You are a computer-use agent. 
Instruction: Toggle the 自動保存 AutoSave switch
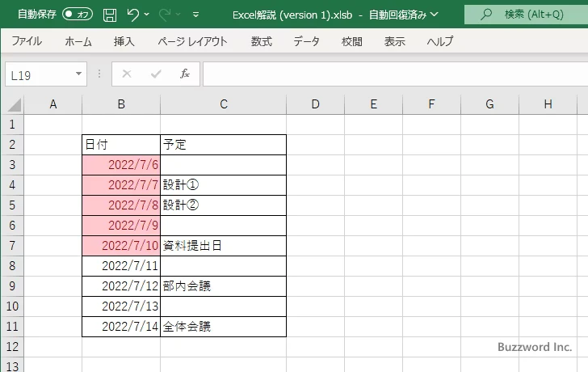tap(78, 15)
